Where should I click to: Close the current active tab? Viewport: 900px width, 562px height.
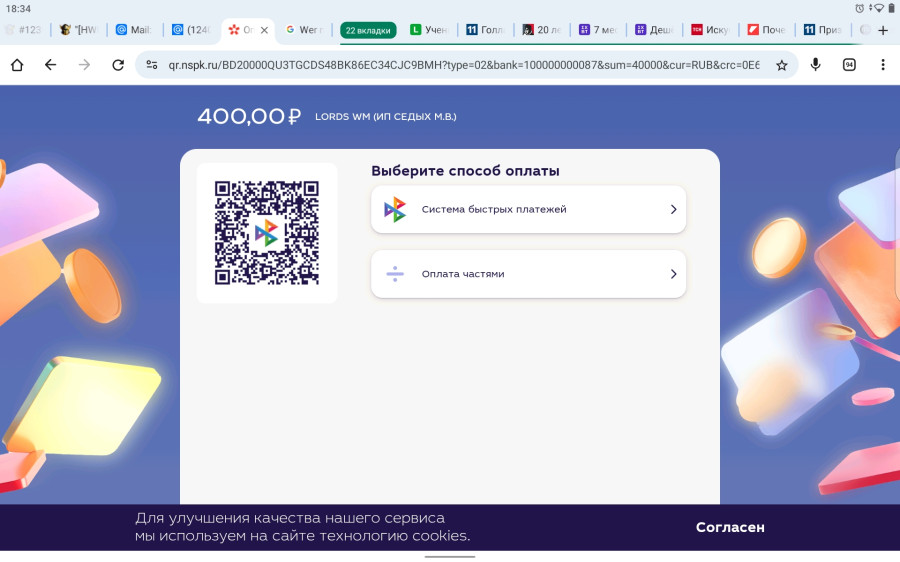coord(264,30)
